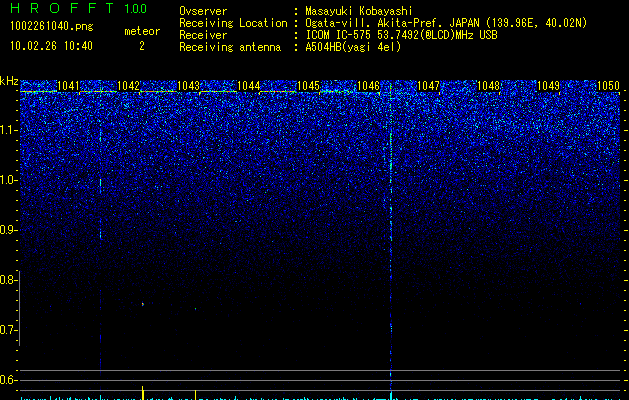629x400 pixels.
Task: Click the 'Receiving antenna' label
Action: (230, 47)
